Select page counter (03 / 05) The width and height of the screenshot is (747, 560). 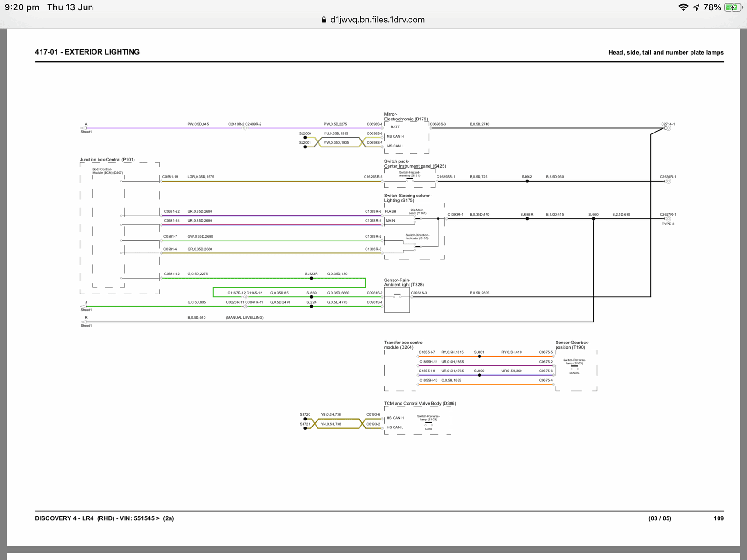coord(660,518)
